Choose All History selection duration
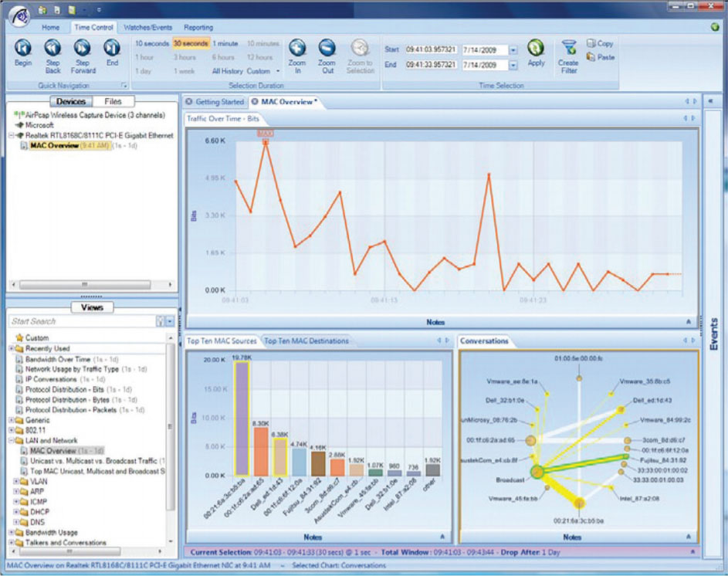728x576 pixels. [227, 71]
